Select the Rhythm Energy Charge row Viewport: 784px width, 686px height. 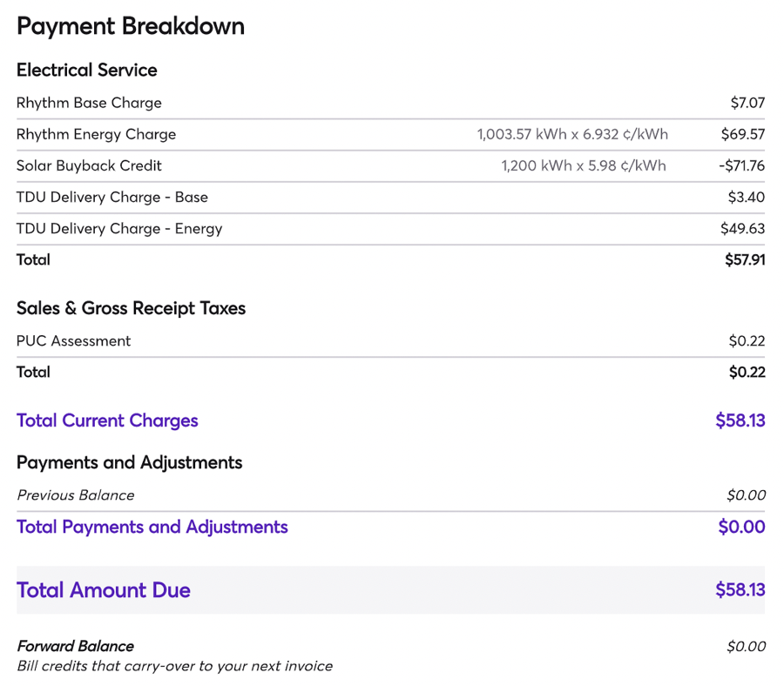point(96,134)
